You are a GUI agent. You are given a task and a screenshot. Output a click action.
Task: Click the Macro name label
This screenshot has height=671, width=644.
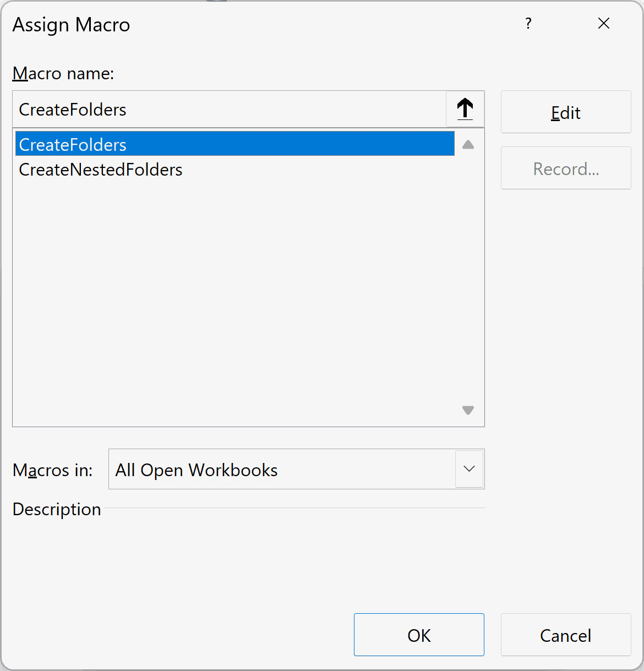(x=63, y=73)
